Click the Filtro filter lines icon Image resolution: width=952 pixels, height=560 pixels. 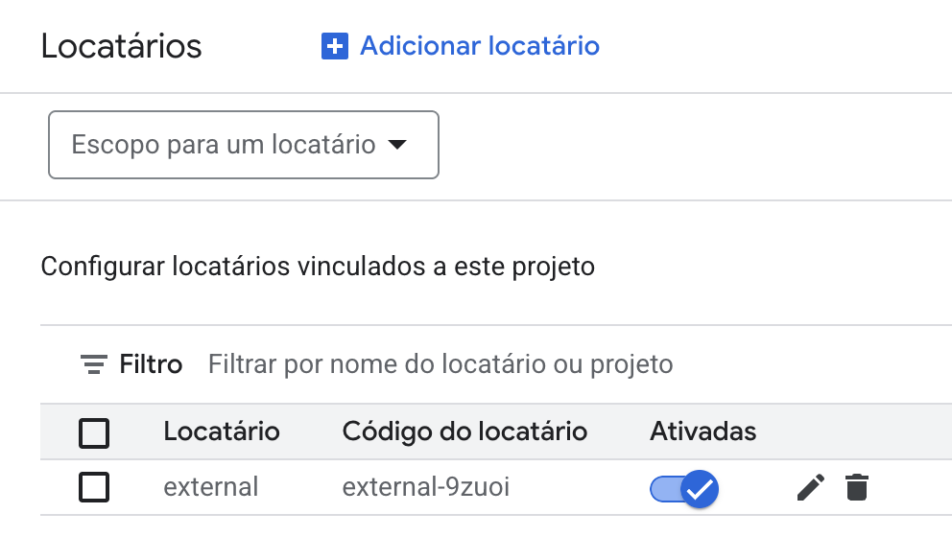[x=93, y=364]
